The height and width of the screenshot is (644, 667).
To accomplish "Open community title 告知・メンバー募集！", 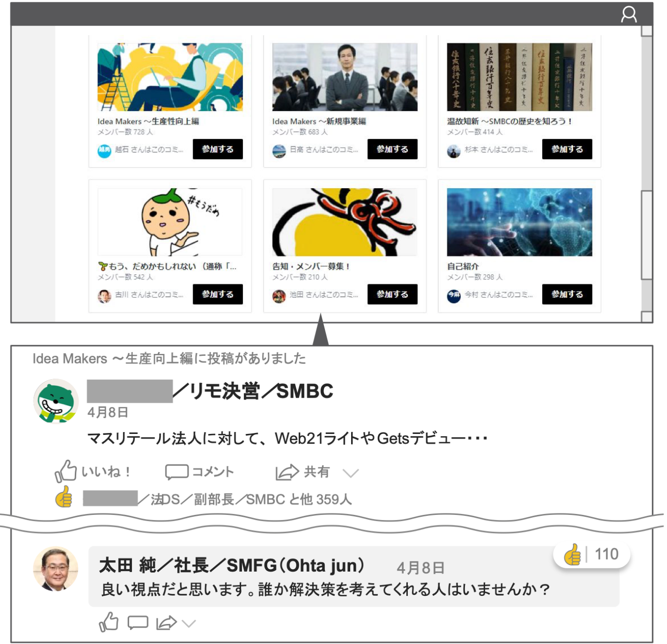I will (x=311, y=266).
